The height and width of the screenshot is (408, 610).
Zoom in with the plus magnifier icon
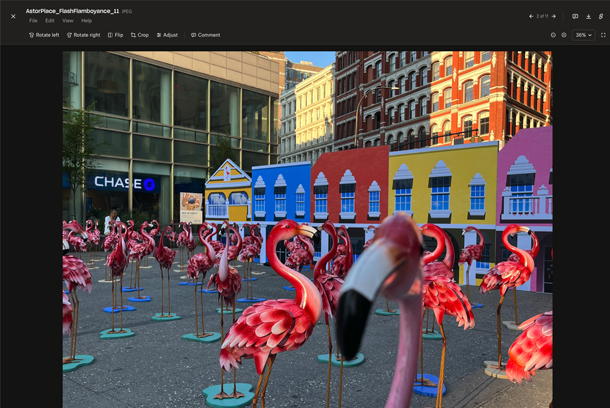point(564,35)
